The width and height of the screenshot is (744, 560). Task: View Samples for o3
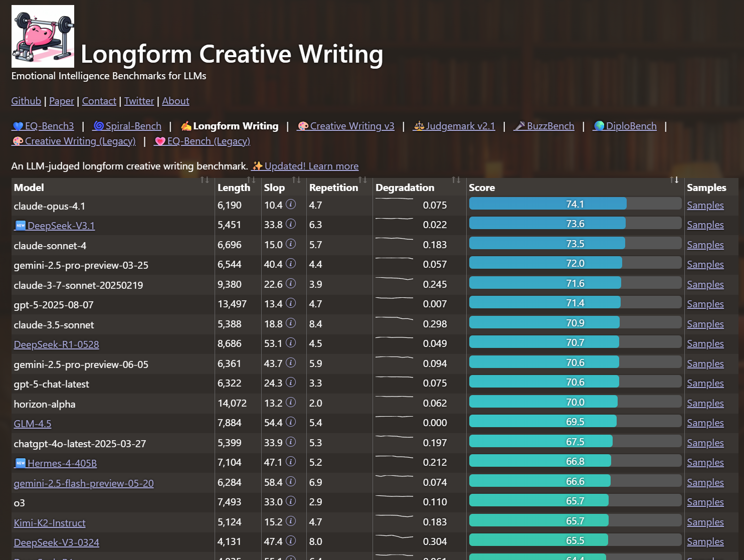pos(705,502)
